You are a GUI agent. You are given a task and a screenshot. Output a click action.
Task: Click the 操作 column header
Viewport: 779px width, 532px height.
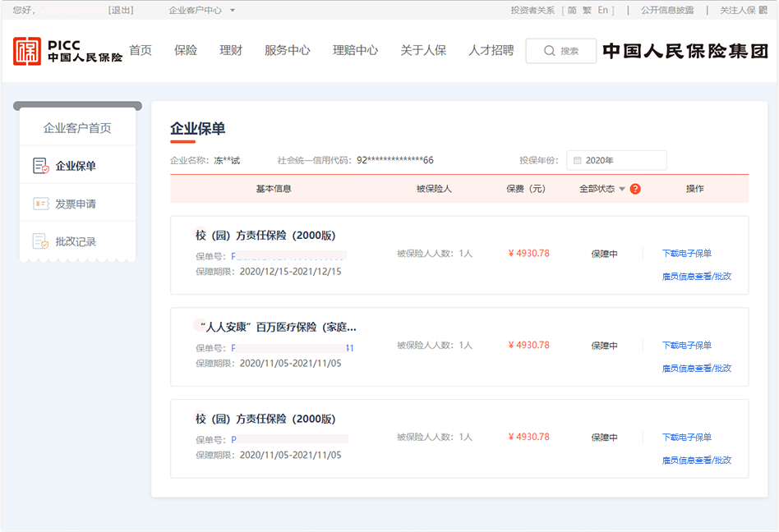694,189
